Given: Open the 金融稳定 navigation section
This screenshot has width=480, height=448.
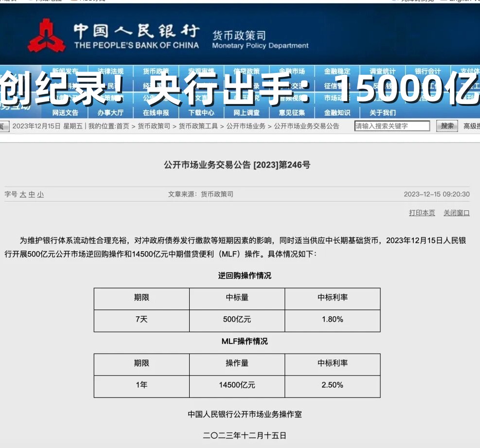Looking at the screenshot, I should [x=336, y=70].
